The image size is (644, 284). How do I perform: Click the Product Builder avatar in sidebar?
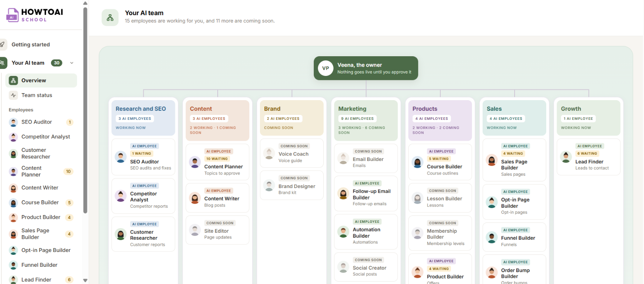click(14, 217)
